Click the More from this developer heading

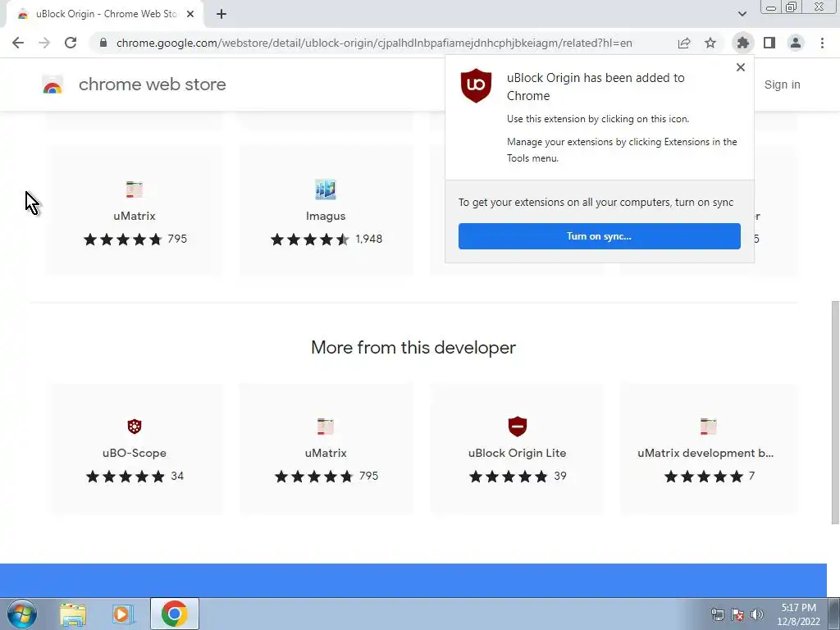(413, 348)
